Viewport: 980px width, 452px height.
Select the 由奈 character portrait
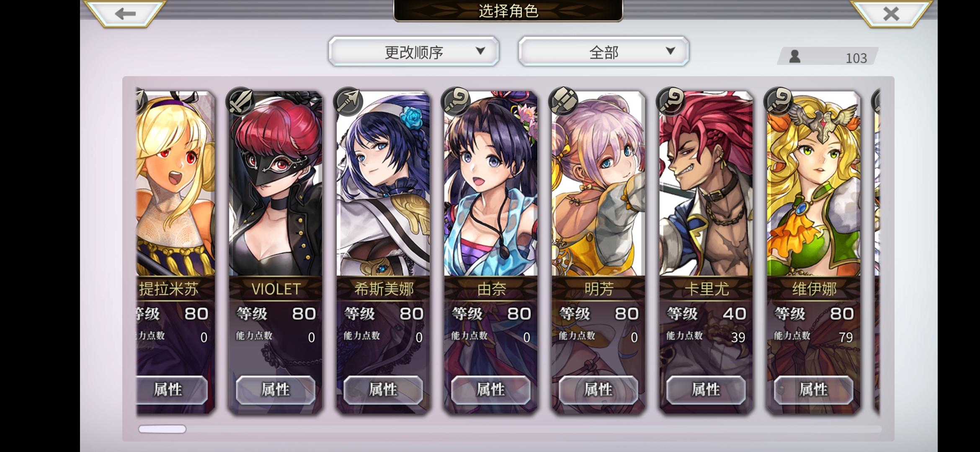click(491, 184)
